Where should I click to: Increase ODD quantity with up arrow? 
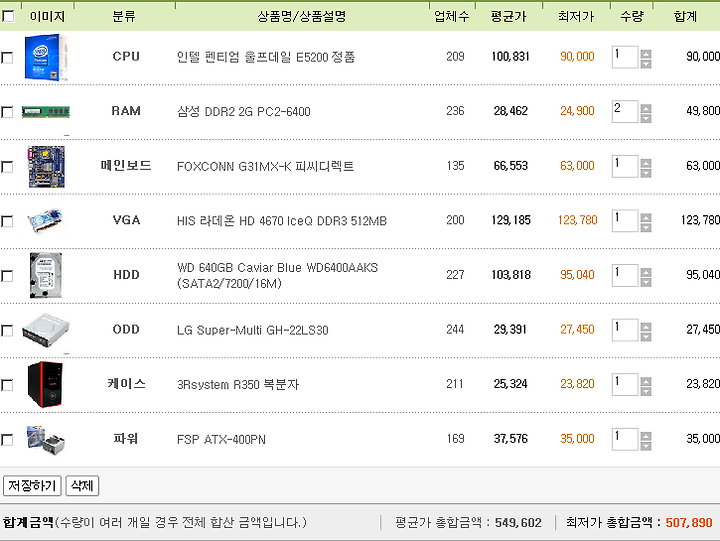646,327
